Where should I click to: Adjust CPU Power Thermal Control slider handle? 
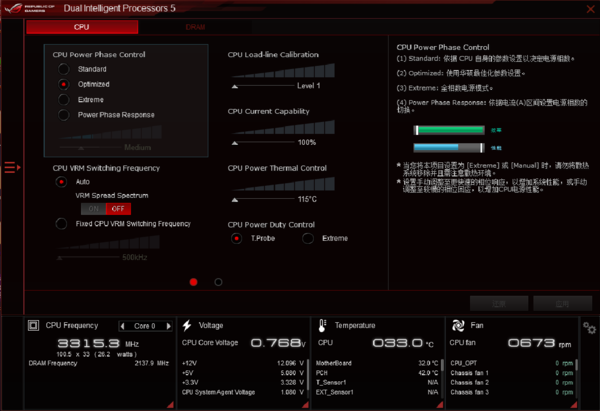[235, 200]
